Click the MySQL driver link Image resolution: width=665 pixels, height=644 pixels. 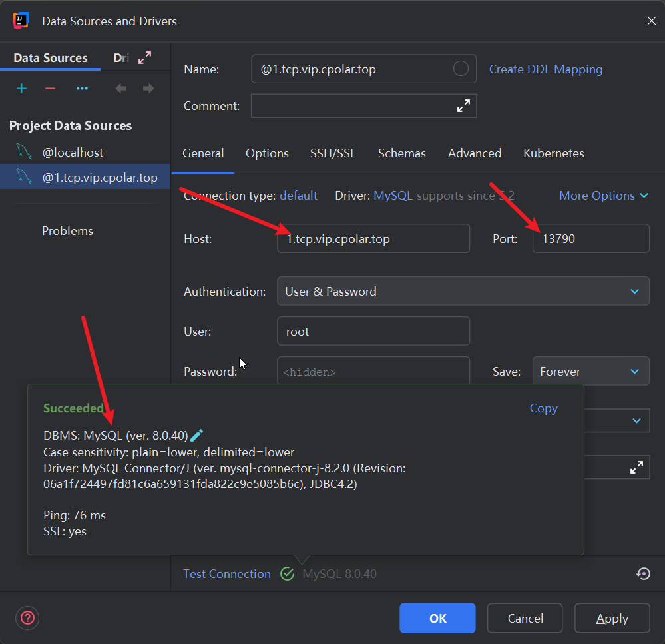393,196
